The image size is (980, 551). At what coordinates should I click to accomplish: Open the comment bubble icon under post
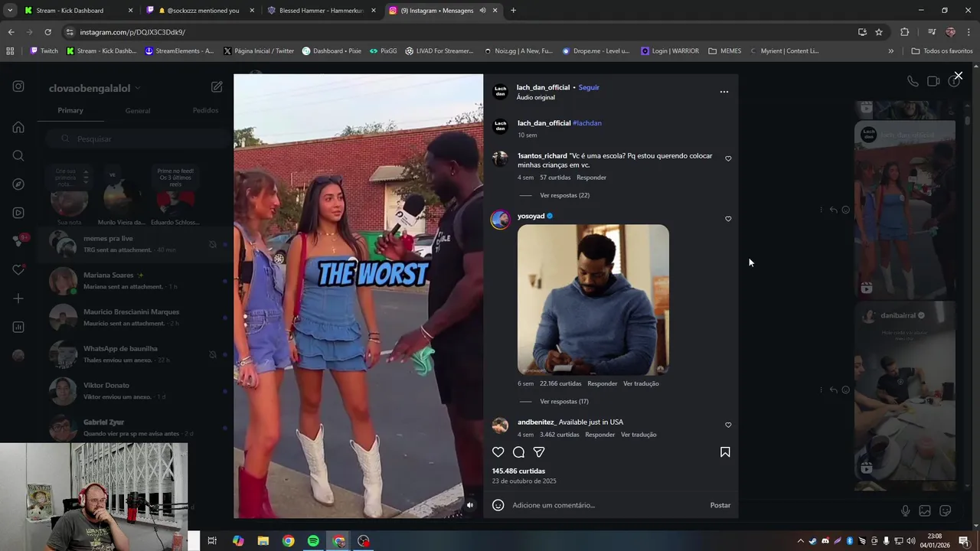click(518, 452)
